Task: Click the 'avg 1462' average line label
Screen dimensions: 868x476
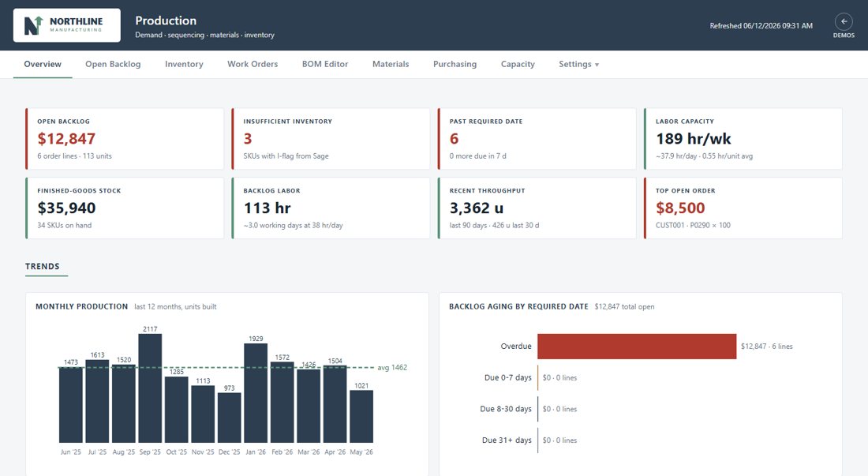Action: (392, 368)
